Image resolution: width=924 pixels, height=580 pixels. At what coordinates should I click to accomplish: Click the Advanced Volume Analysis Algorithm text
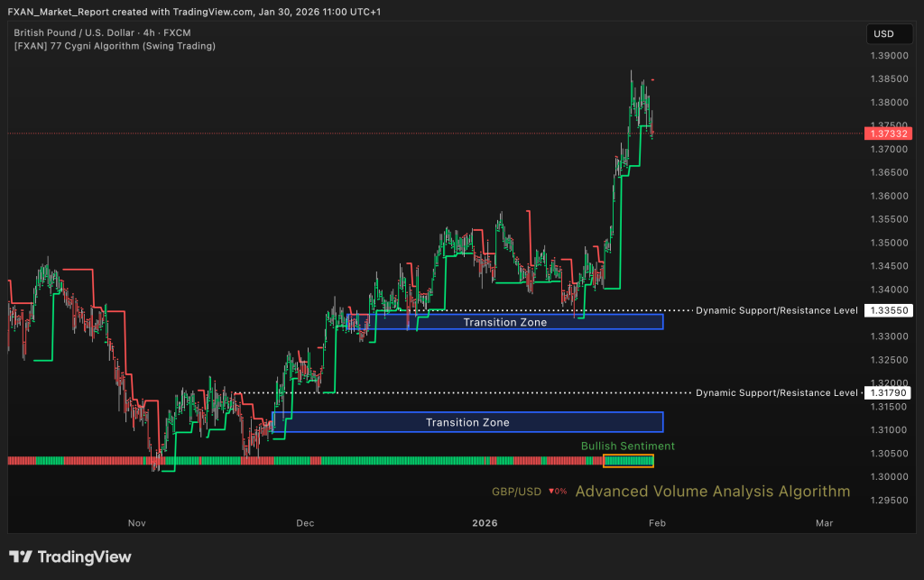click(712, 492)
